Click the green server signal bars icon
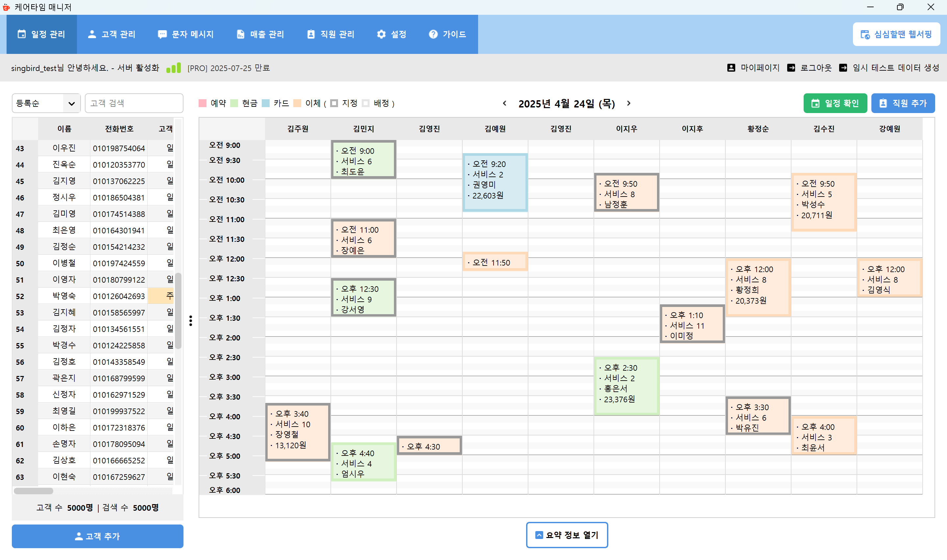This screenshot has height=560, width=947. tap(174, 68)
